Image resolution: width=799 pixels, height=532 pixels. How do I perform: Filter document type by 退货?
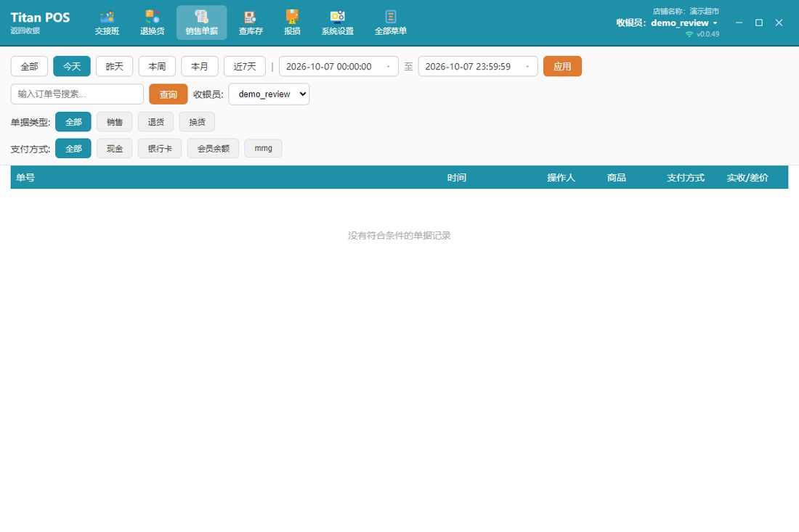(156, 122)
